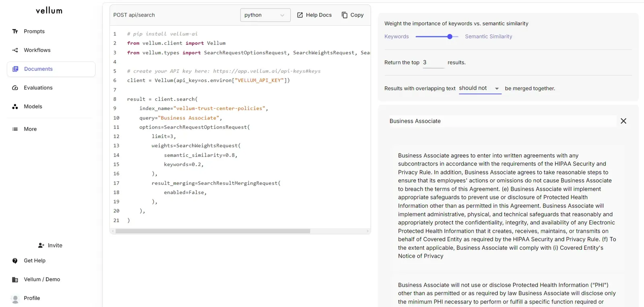
Task: Click the Models sidebar icon
Action: 15,107
